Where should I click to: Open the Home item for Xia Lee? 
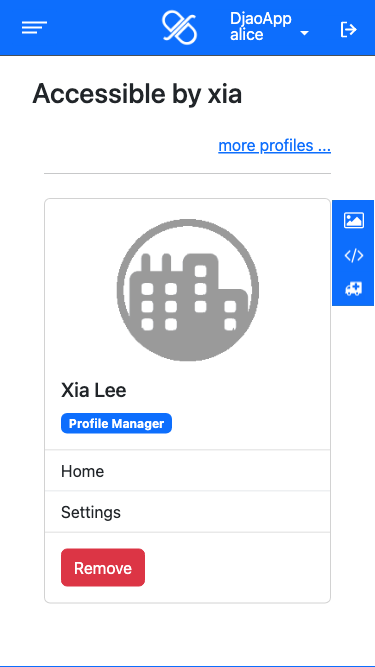(x=188, y=471)
